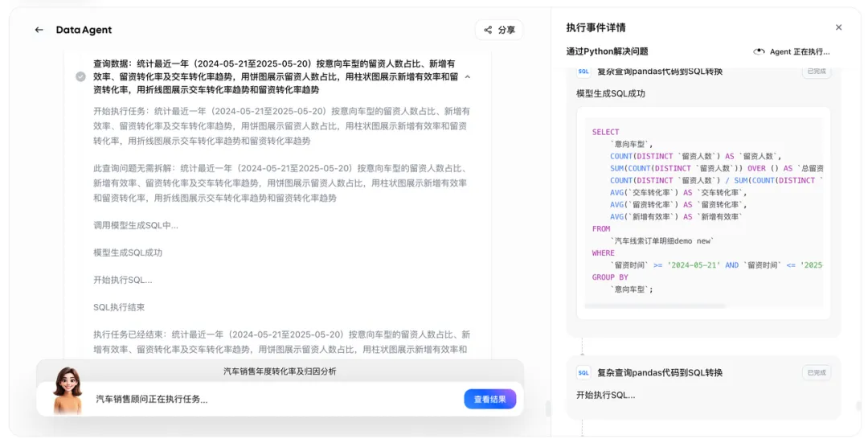
Task: Click the 汽车销售年度转化率及归因分析 title bar
Action: click(280, 371)
